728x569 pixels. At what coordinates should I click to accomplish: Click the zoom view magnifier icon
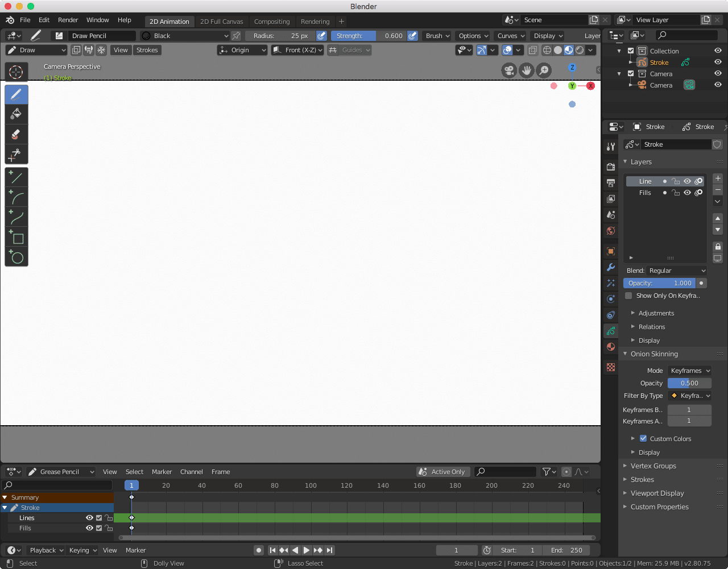pos(544,70)
